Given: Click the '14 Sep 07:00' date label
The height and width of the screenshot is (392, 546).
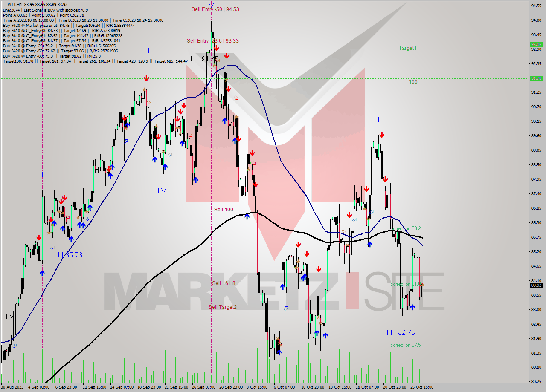Looking at the screenshot, I should (122, 387).
